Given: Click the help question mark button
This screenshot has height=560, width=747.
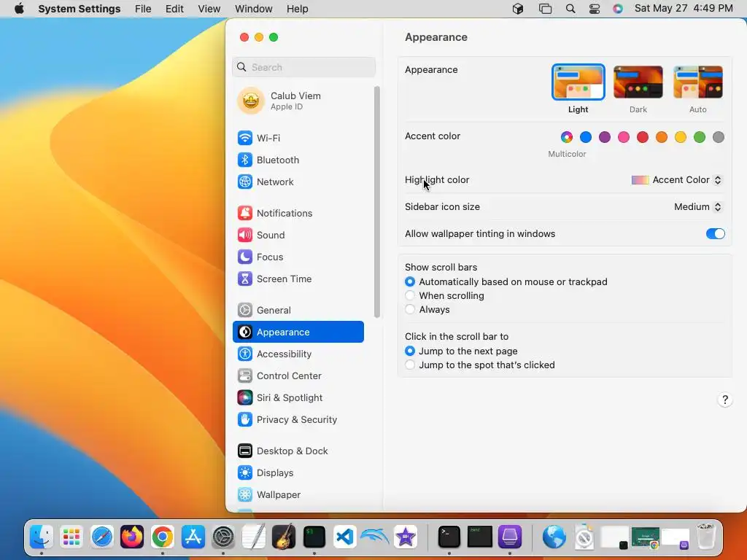Looking at the screenshot, I should 724,400.
